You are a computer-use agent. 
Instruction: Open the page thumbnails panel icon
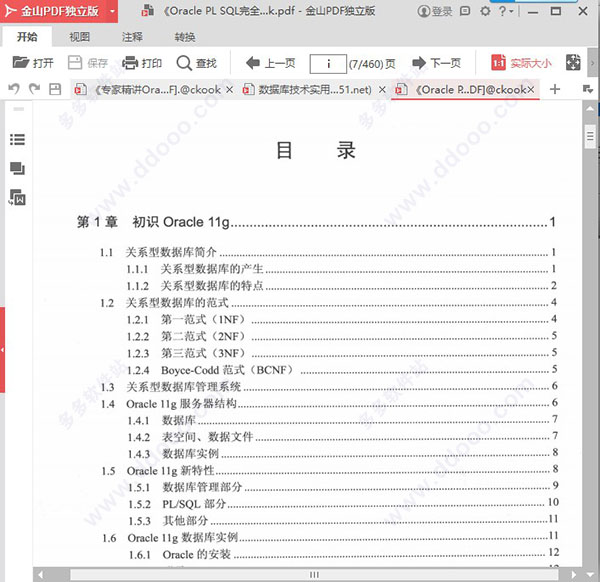click(17, 168)
